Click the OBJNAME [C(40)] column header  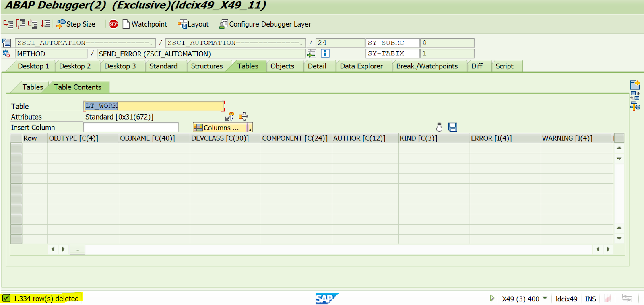[x=155, y=138]
